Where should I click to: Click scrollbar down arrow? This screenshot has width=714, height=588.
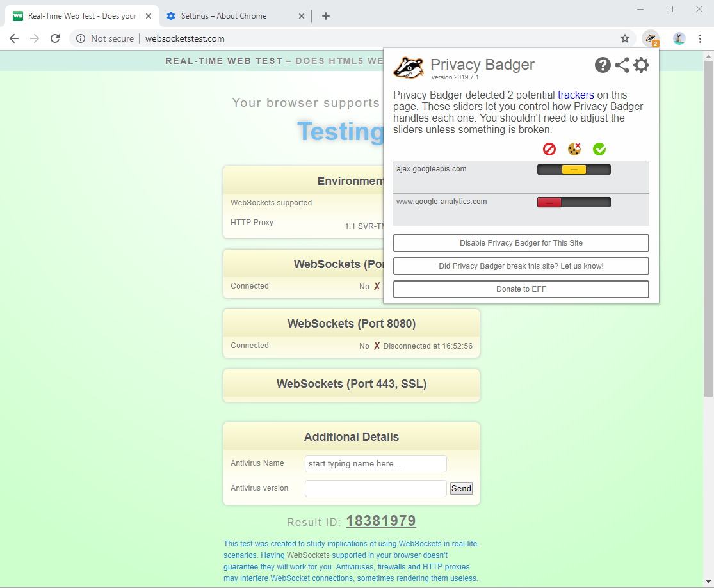(708, 582)
